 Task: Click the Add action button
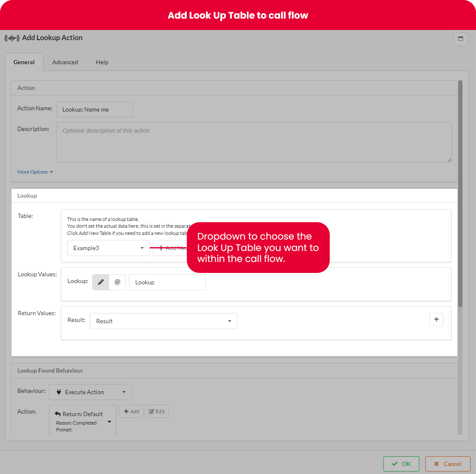131,411
